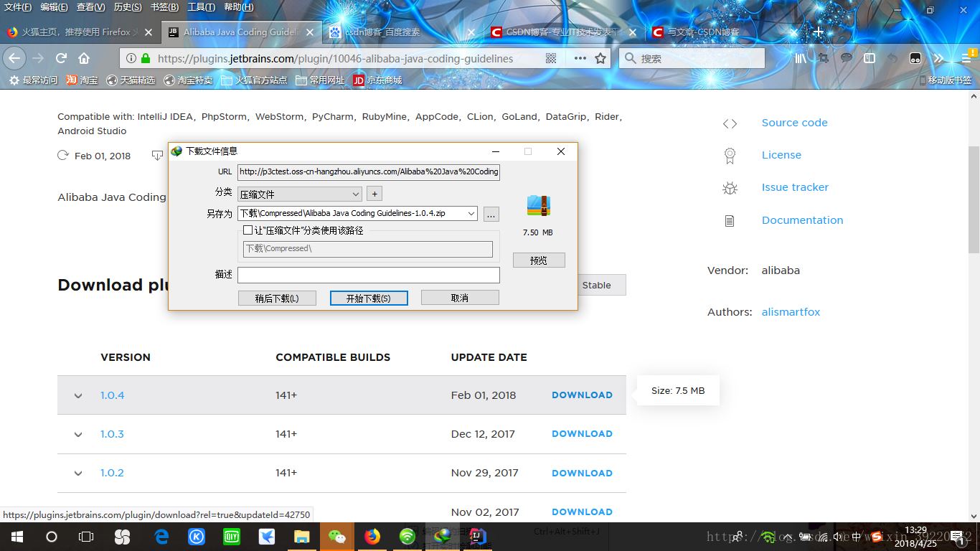The height and width of the screenshot is (551, 980).
Task: Open the 分类 category dropdown
Action: point(300,194)
